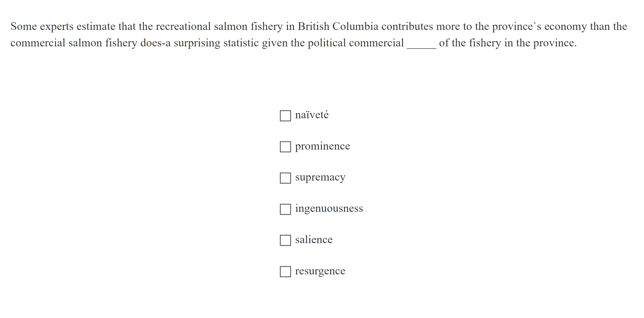Check the prominence answer checkbox
Image resolution: width=644 pixels, height=318 pixels.
285,147
